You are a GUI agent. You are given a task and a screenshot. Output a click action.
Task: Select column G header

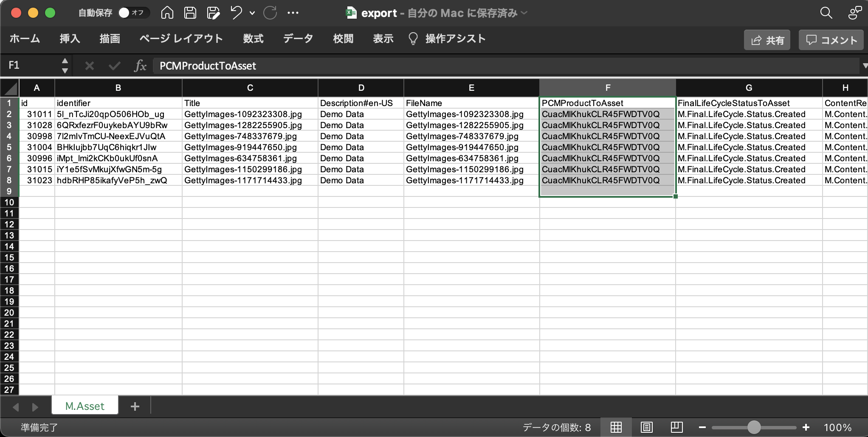(x=749, y=88)
